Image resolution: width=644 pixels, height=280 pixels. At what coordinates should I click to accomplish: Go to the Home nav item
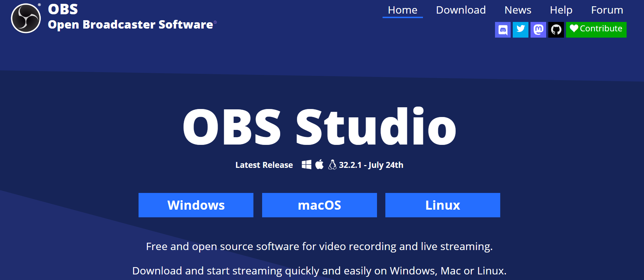pyautogui.click(x=402, y=10)
